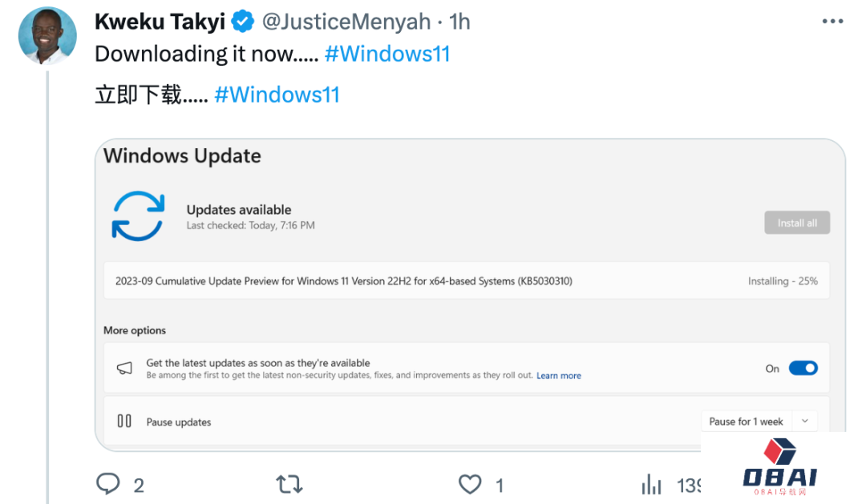Image resolution: width=866 pixels, height=504 pixels.
Task: Click the reply comment icon
Action: coord(108,484)
